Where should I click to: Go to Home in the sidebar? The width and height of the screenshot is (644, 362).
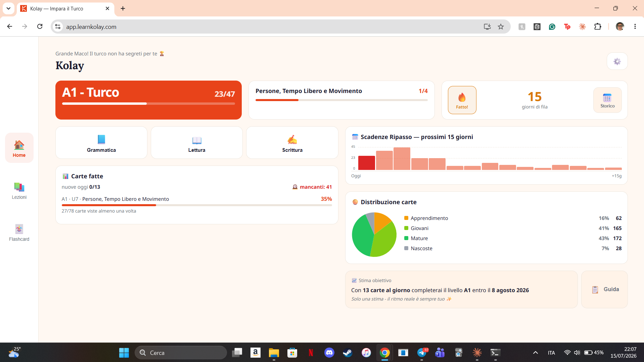[x=19, y=148]
